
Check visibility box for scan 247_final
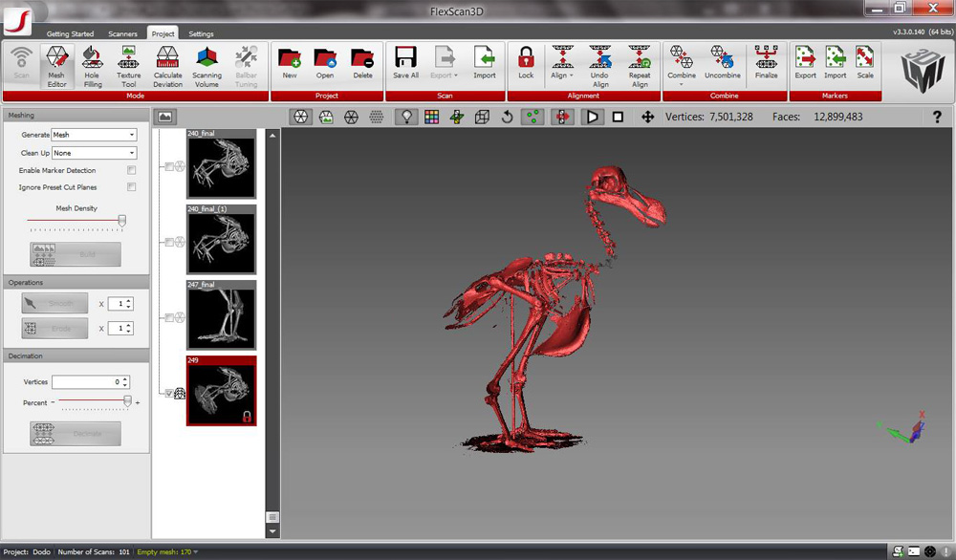[169, 317]
